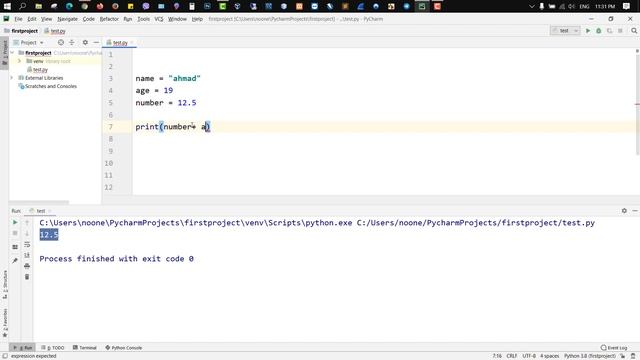Open the Project view type dropdown
Image resolution: width=640 pixels, height=360 pixels.
29,42
